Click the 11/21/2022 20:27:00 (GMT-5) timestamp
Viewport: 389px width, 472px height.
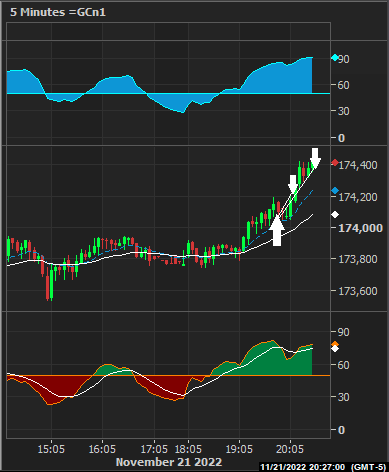[323, 467]
